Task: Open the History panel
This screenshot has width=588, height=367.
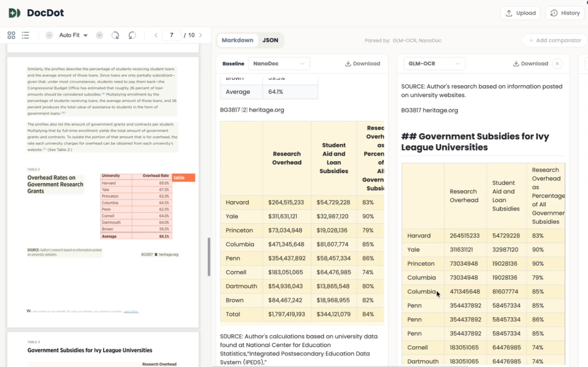Action: click(565, 13)
